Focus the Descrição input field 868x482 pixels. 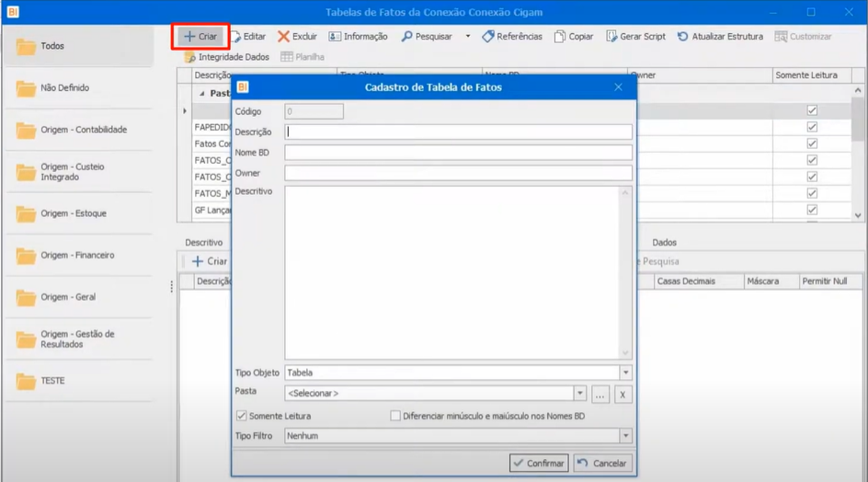(458, 132)
